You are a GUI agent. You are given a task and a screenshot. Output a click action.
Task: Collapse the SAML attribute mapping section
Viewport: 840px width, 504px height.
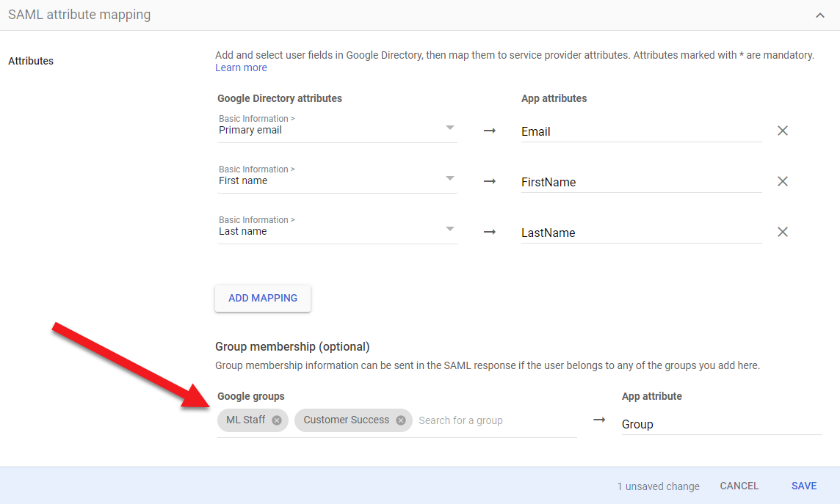pyautogui.click(x=820, y=15)
